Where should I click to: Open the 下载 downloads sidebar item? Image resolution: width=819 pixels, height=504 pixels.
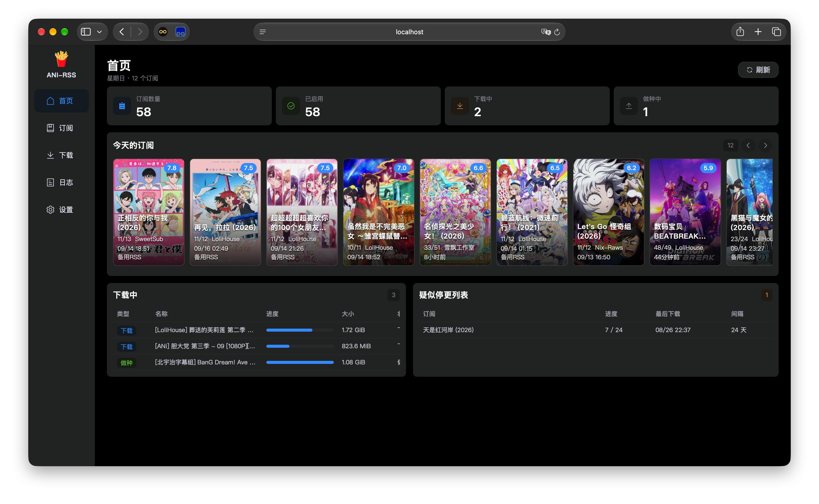61,155
